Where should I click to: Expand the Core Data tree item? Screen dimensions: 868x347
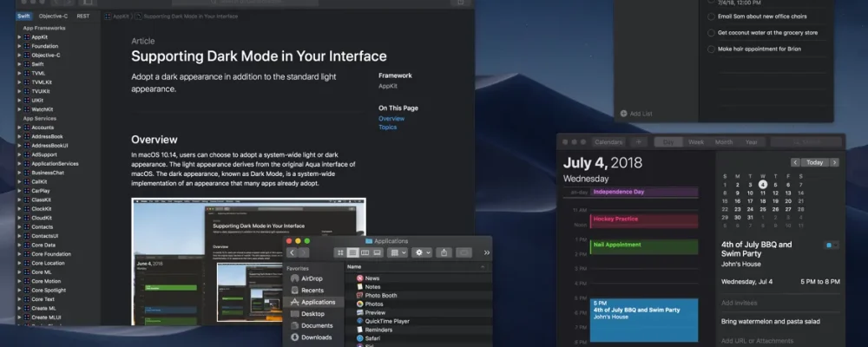click(19, 246)
